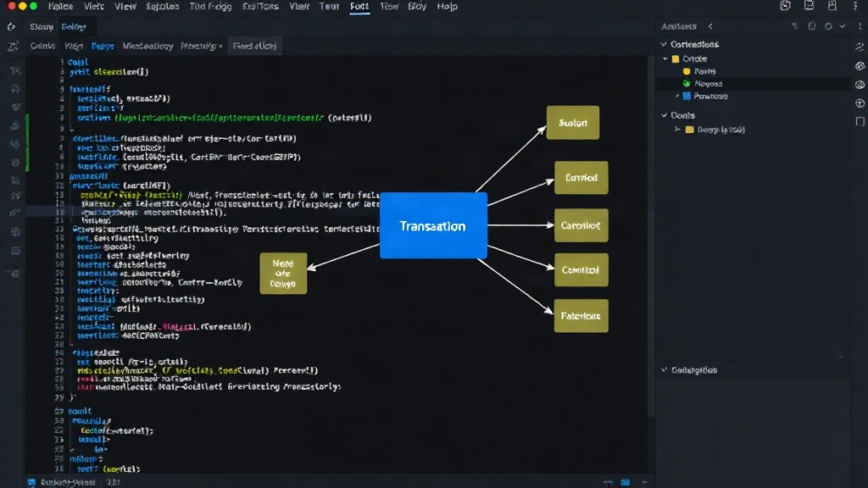Click the middle window-layout icon in the title bar
868x488 pixels.
click(809, 6)
